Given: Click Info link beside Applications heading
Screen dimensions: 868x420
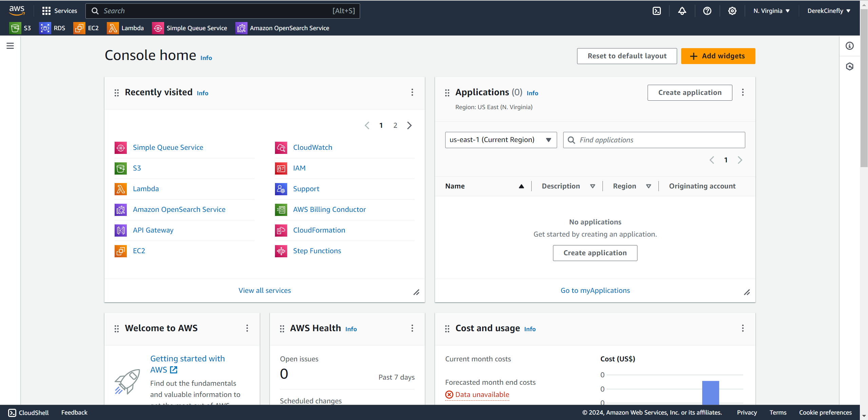Looking at the screenshot, I should [532, 93].
